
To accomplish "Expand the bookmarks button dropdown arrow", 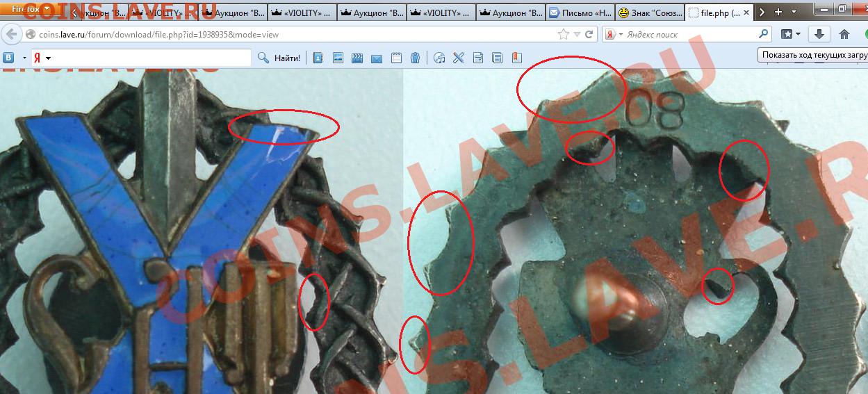I will pos(798,34).
